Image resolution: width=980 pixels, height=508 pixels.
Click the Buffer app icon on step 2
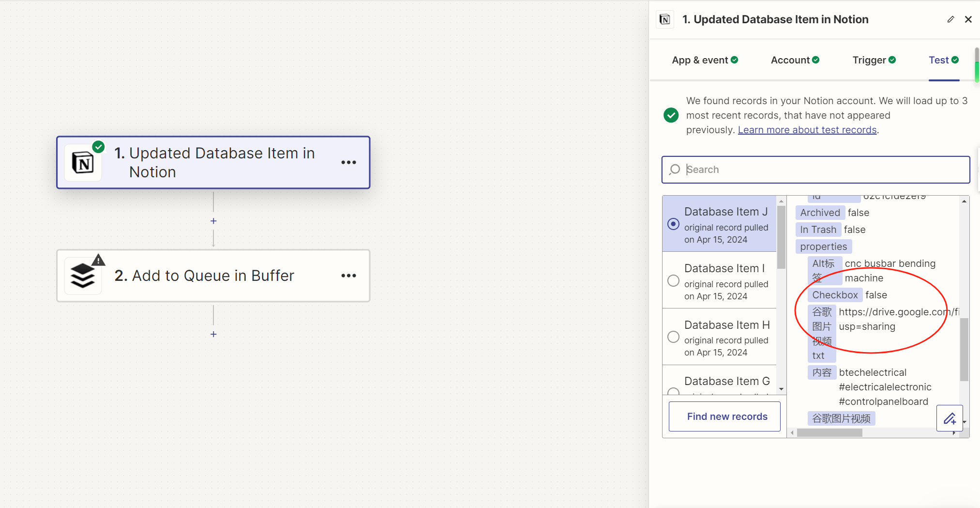click(x=83, y=276)
